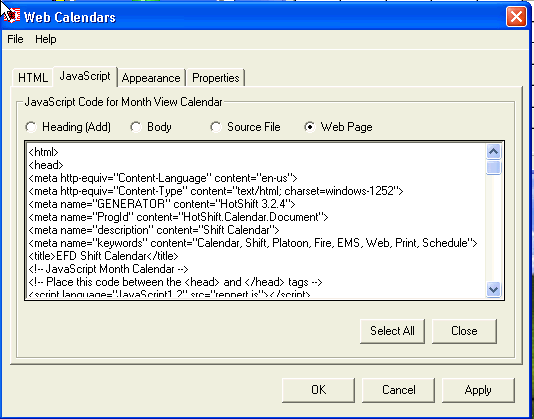Open the Help menu
Screen dimensions: 534x419
point(46,39)
